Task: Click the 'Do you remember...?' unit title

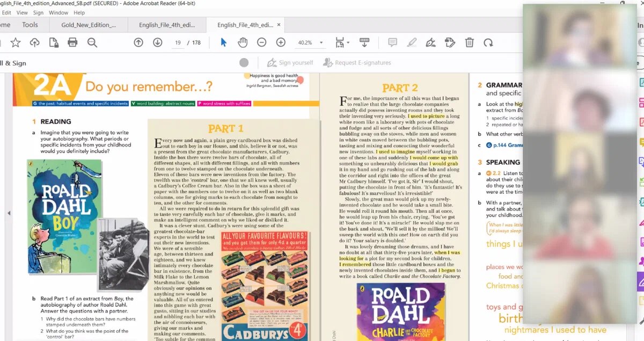Action: [149, 86]
